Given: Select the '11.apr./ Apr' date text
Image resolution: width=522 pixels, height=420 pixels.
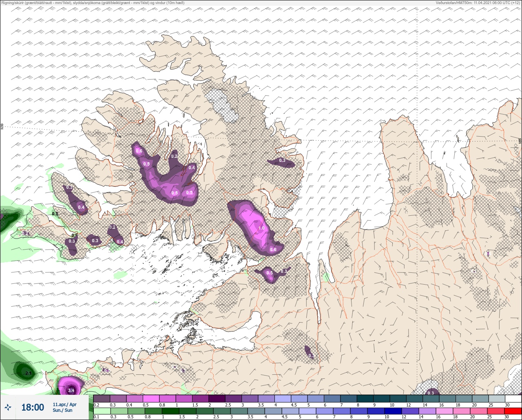Looking at the screenshot, I should pos(64,405).
